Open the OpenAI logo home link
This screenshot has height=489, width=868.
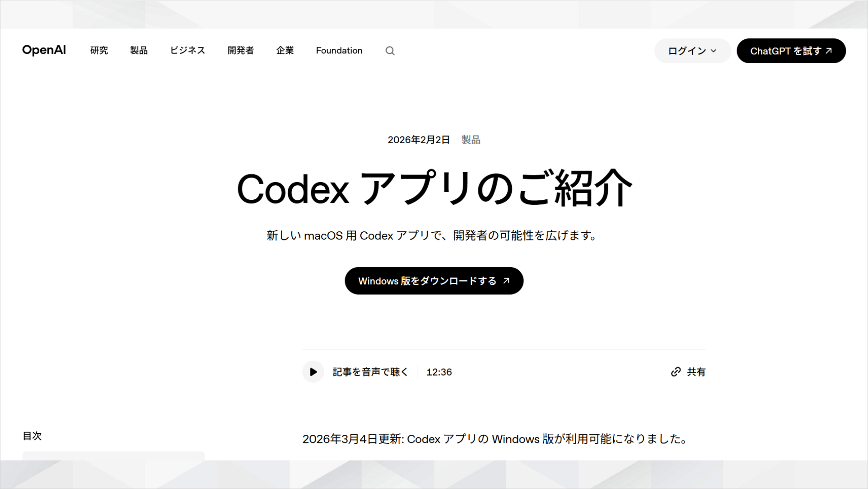coord(44,50)
